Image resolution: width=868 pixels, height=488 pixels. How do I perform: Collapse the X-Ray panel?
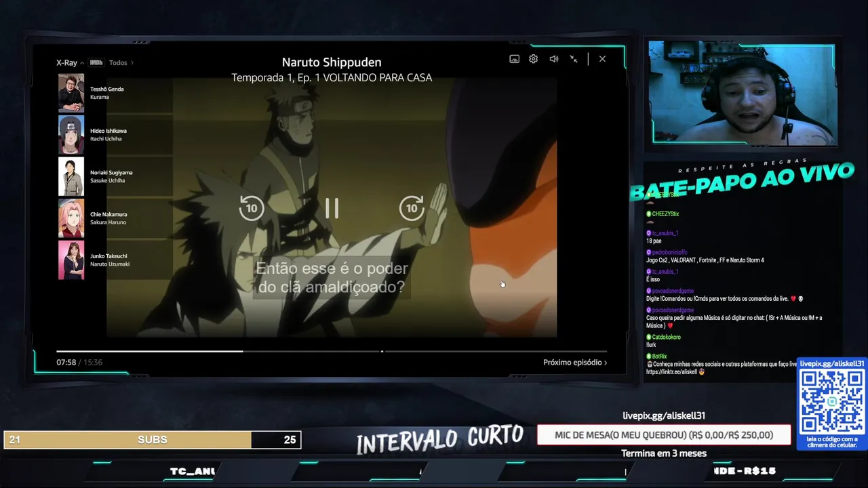click(x=70, y=62)
